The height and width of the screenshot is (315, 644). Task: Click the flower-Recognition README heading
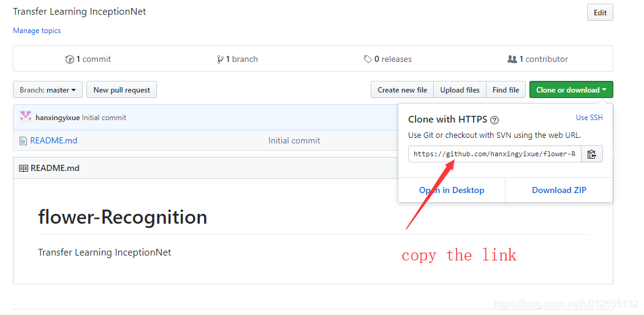(x=123, y=217)
